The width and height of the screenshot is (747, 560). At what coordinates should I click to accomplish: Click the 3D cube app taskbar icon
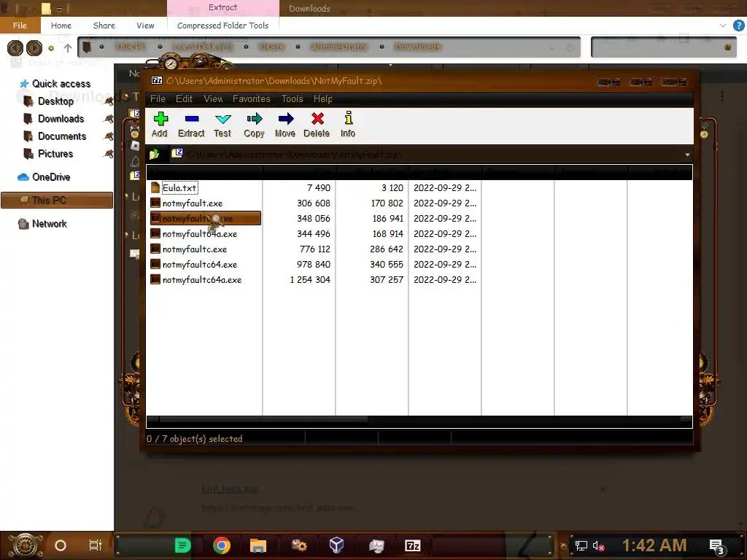click(x=336, y=545)
